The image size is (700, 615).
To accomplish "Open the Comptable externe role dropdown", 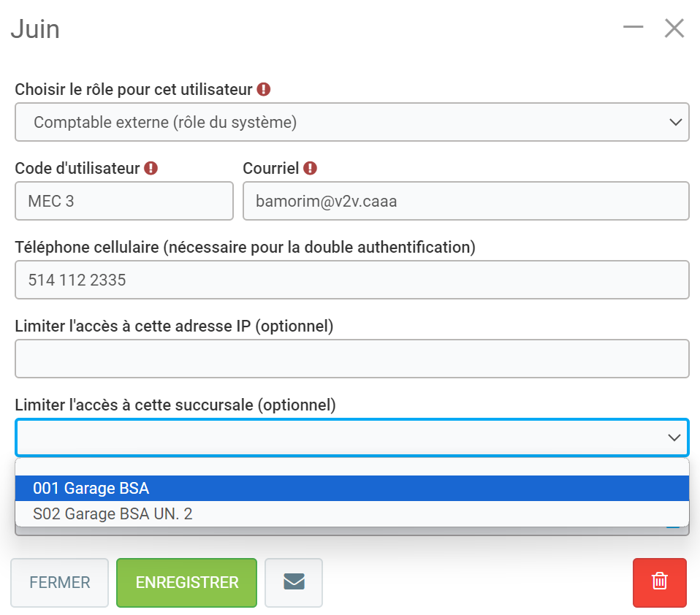I will click(x=351, y=122).
